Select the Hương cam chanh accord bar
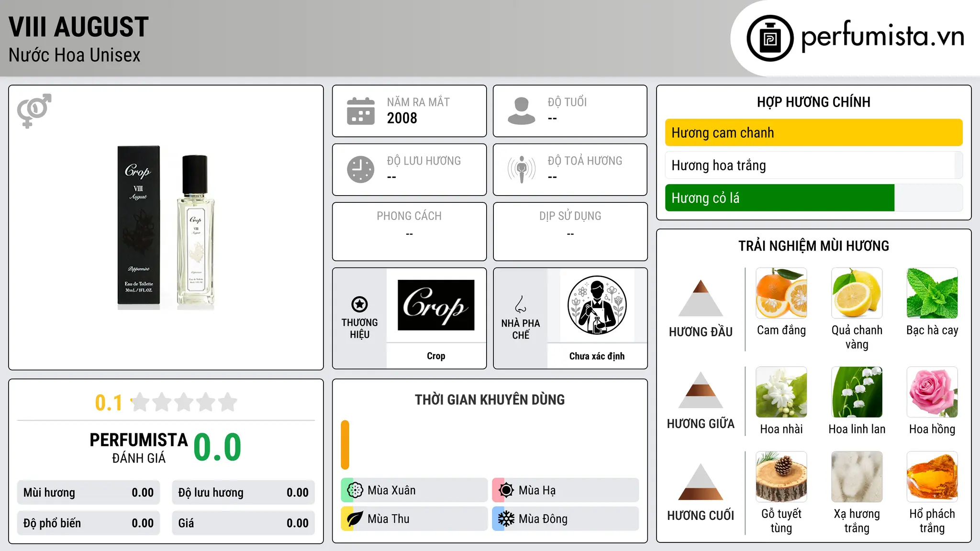This screenshot has height=551, width=980. 813,132
